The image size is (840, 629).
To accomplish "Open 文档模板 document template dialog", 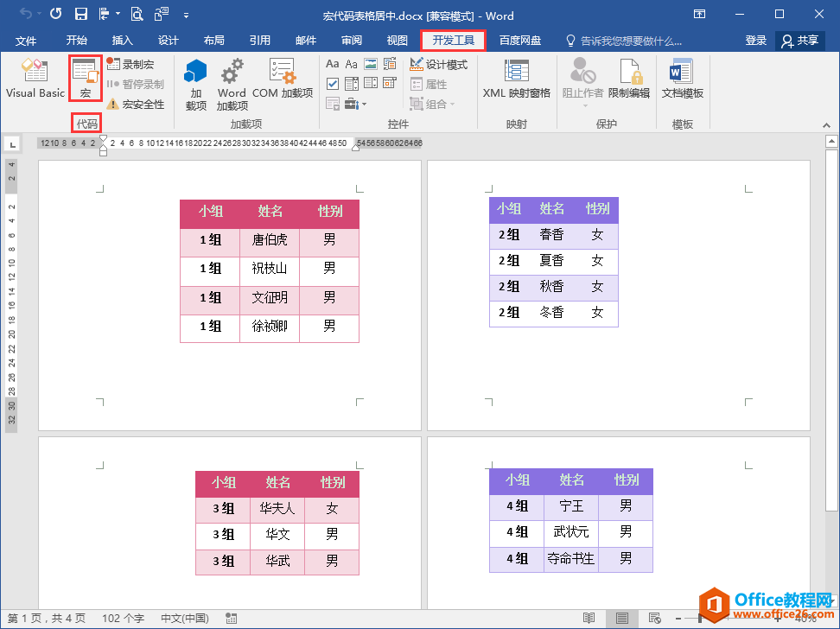I will tap(682, 79).
